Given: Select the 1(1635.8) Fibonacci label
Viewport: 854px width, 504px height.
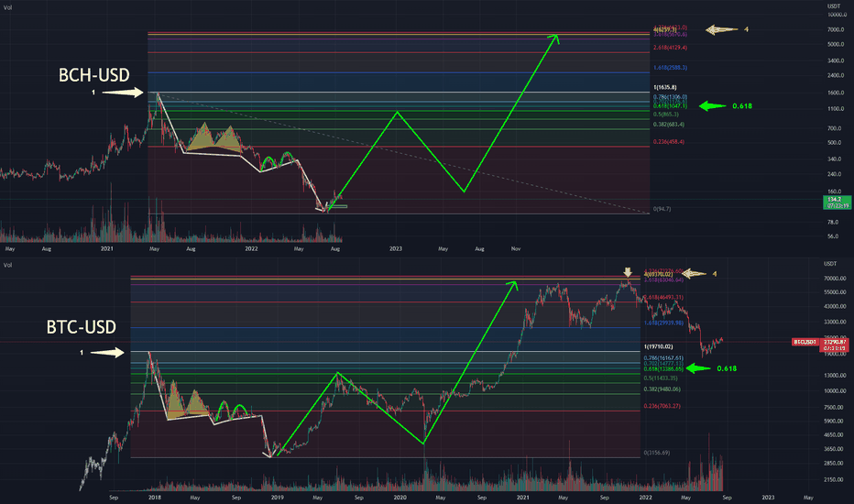Looking at the screenshot, I should click(x=665, y=88).
